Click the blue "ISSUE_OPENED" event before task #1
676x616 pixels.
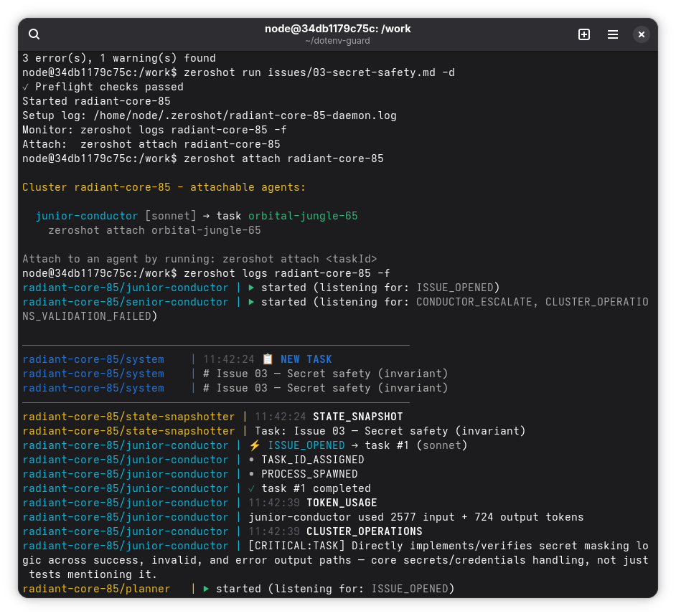(x=306, y=445)
